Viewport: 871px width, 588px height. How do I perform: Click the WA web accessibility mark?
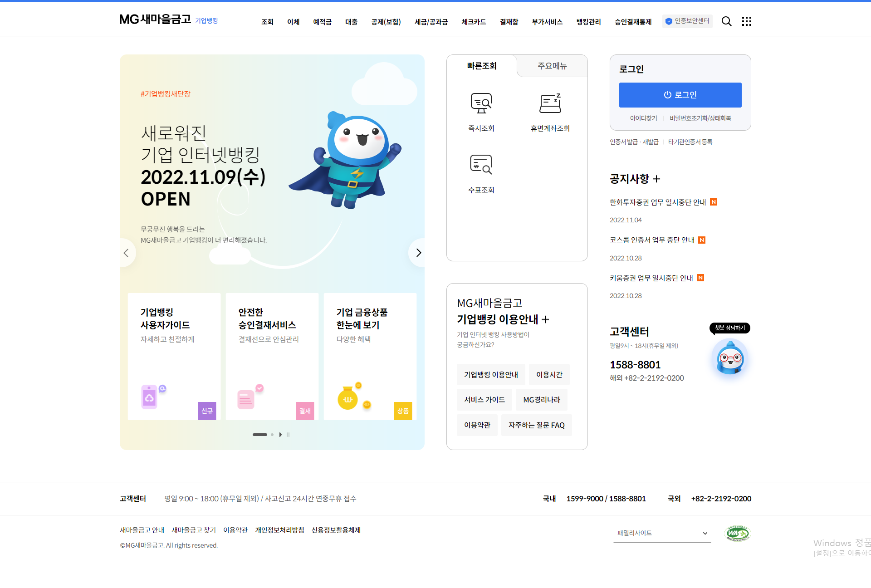[x=738, y=534]
